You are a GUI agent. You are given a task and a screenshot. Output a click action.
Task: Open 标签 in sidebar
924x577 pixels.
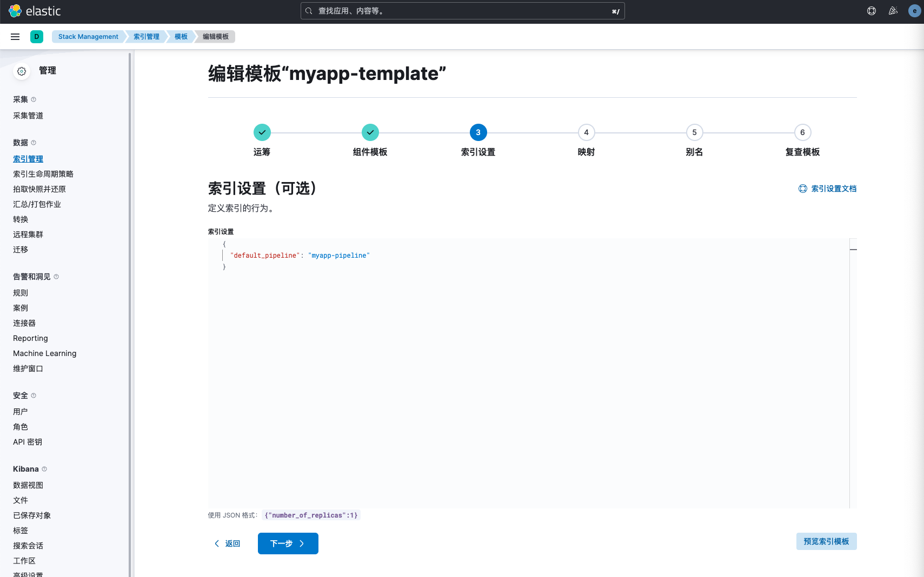(x=21, y=531)
